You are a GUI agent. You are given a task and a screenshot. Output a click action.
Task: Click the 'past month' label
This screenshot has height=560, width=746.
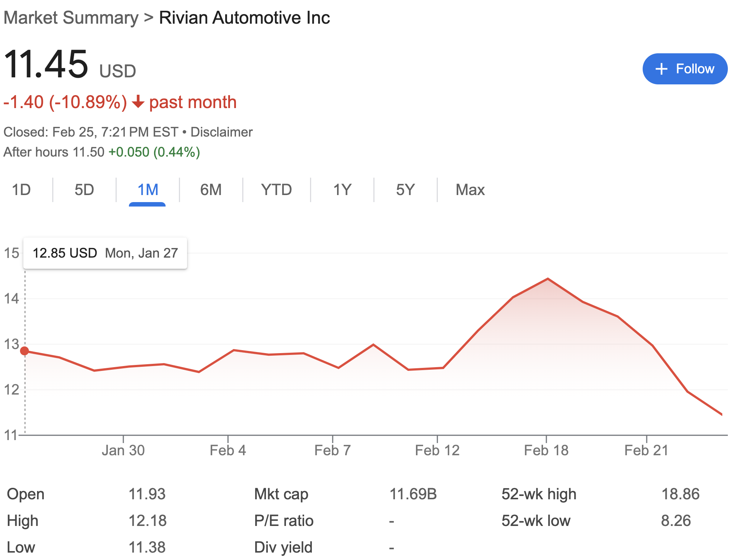pos(193,102)
